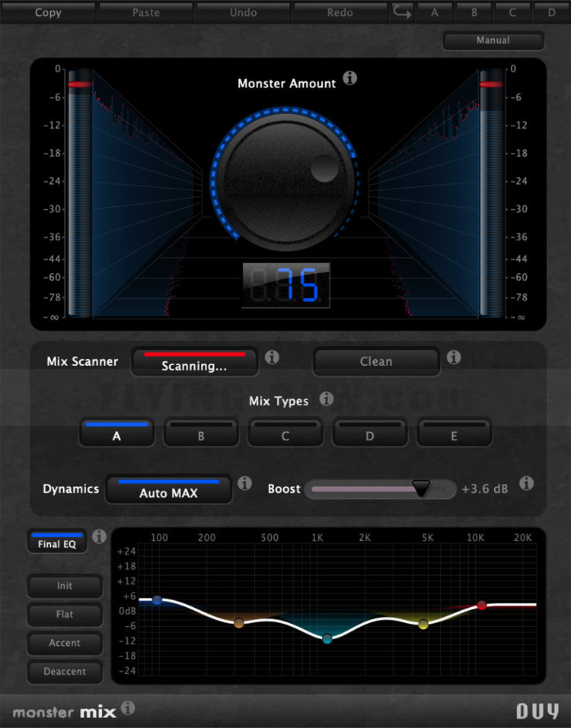Image resolution: width=571 pixels, height=728 pixels.
Task: Click the Mix Scanner label
Action: click(82, 361)
